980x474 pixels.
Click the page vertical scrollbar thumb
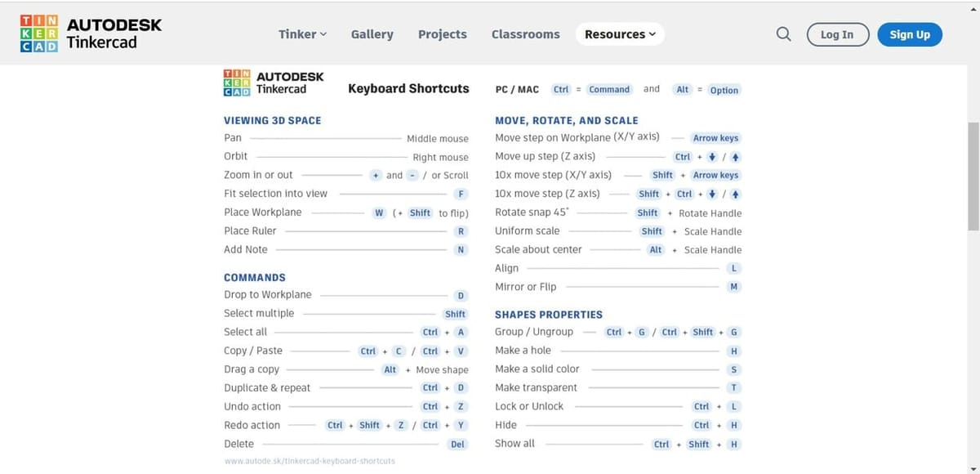click(973, 176)
